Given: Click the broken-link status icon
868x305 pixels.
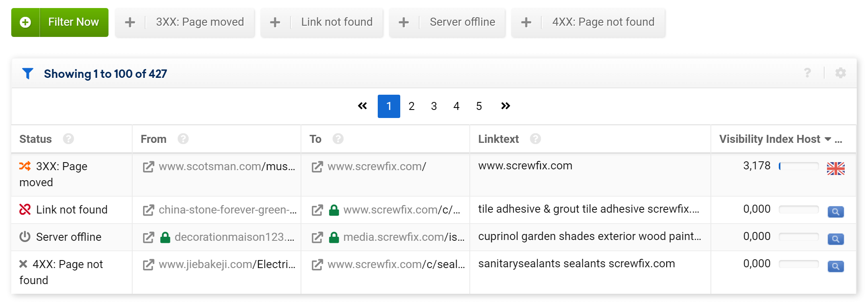Looking at the screenshot, I should pos(25,209).
